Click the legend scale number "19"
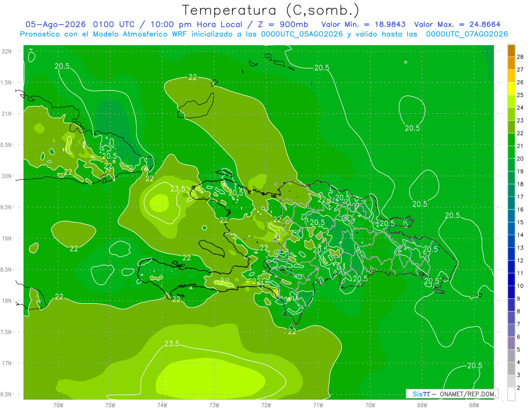The width and height of the screenshot is (532, 411). (520, 171)
